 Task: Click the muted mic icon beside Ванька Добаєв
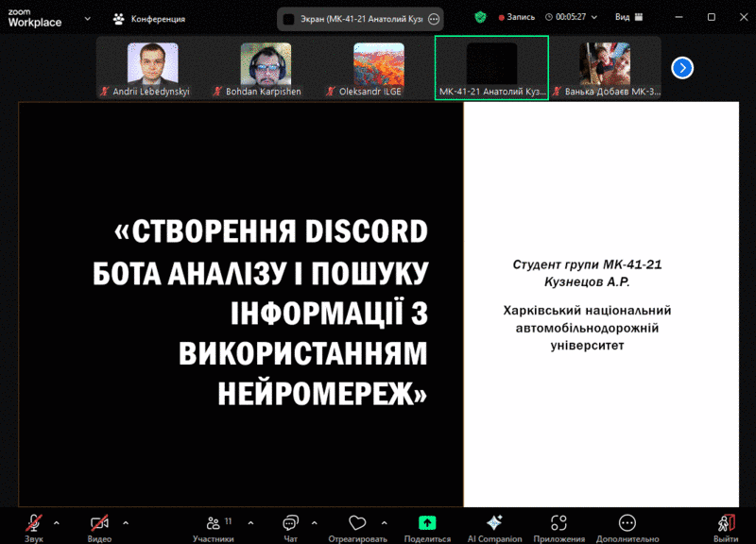[557, 92]
